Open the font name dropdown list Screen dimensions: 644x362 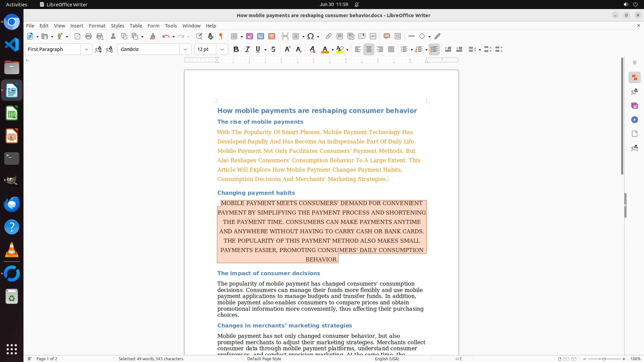pyautogui.click(x=185, y=49)
